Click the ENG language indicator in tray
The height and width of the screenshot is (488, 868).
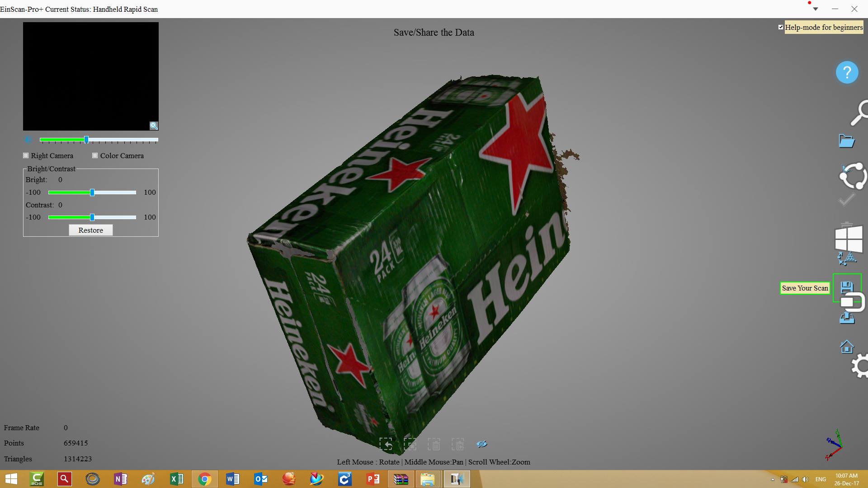(x=821, y=479)
